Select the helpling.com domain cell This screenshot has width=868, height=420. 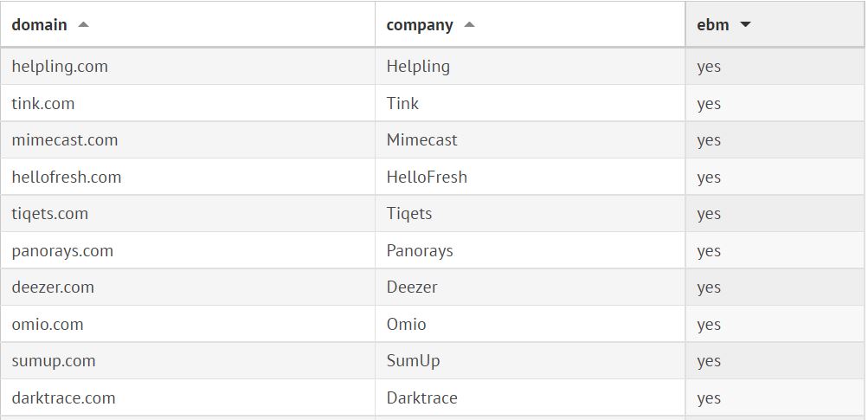(60, 67)
